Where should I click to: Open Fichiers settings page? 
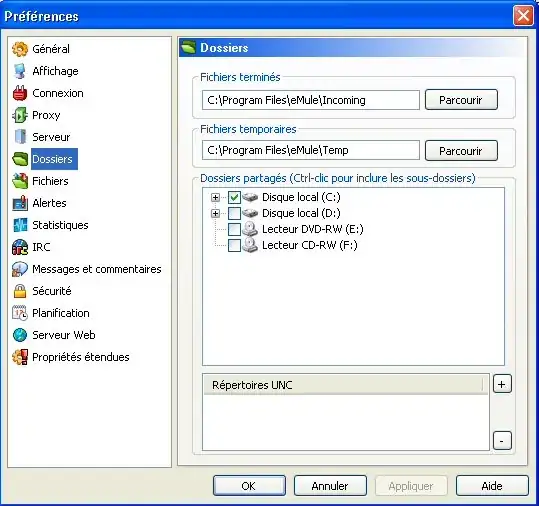pos(50,181)
